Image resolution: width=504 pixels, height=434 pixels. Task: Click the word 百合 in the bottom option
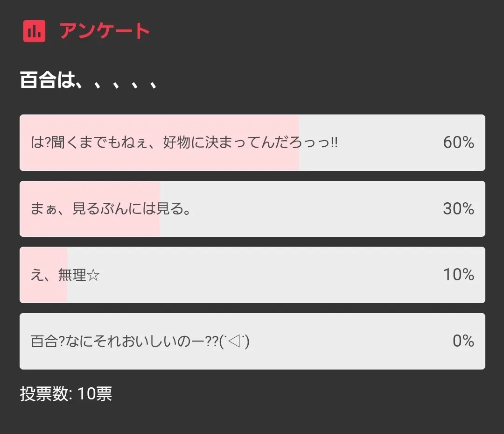point(44,342)
